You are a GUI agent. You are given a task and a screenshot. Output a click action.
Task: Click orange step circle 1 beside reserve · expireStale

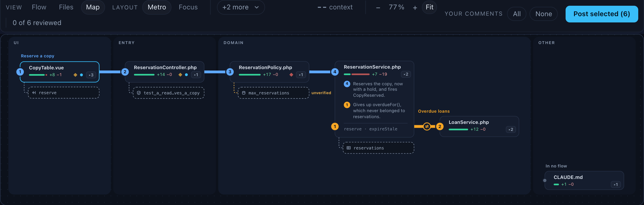tap(335, 126)
